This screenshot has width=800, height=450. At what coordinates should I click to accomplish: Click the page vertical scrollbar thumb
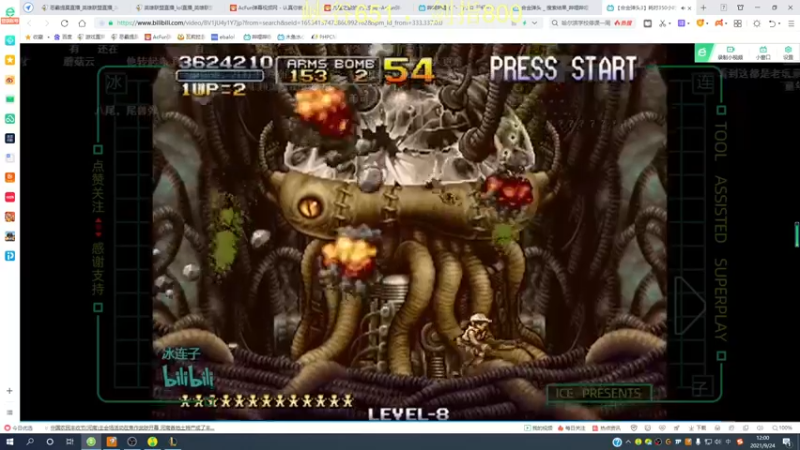[x=796, y=235]
